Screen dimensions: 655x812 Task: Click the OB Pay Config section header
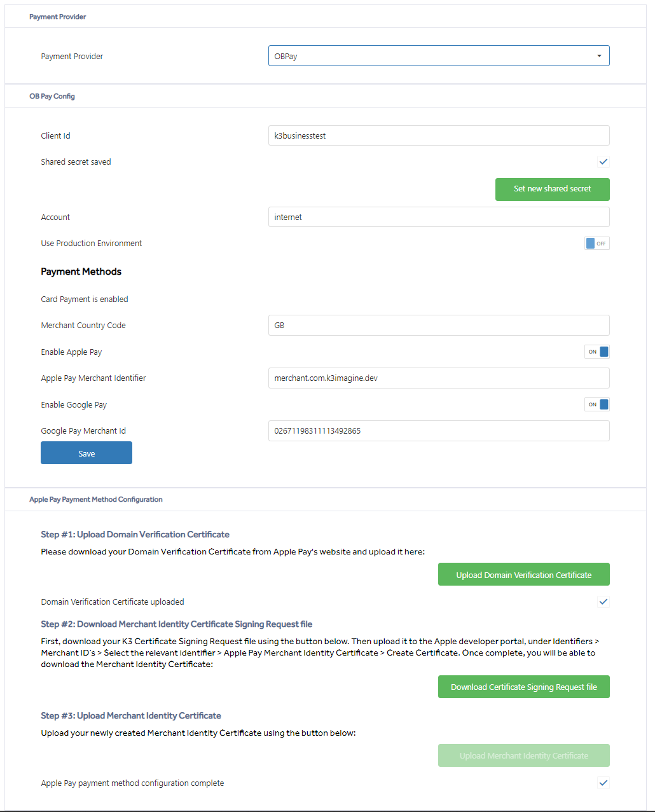click(52, 96)
